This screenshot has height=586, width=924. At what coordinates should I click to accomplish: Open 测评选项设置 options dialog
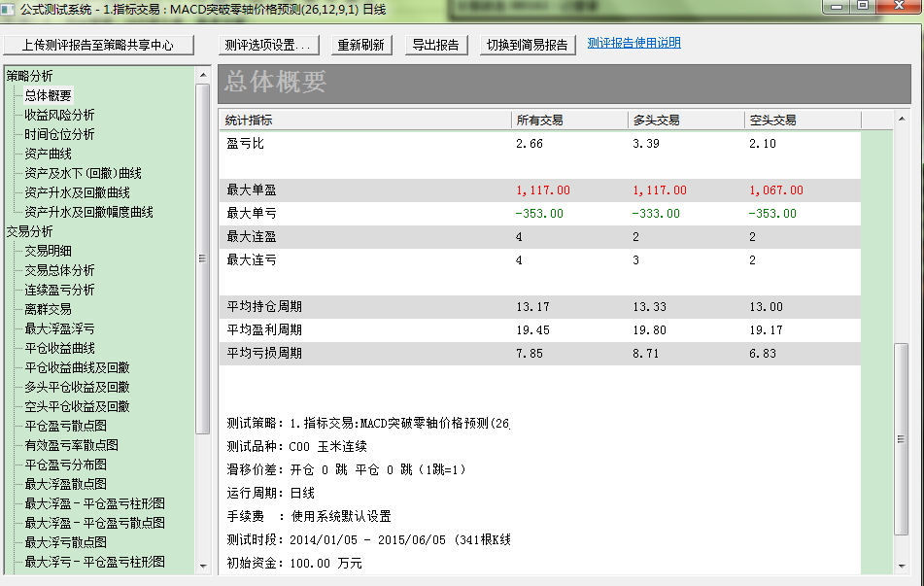(x=267, y=45)
